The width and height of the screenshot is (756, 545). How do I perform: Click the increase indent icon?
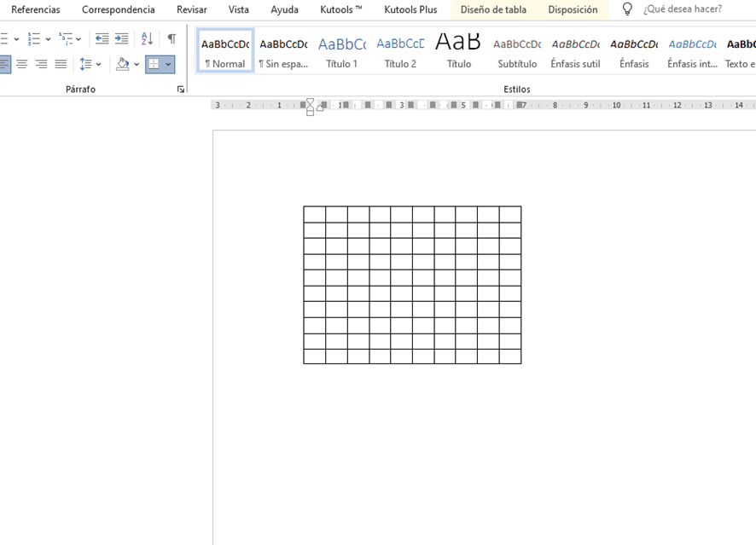122,39
